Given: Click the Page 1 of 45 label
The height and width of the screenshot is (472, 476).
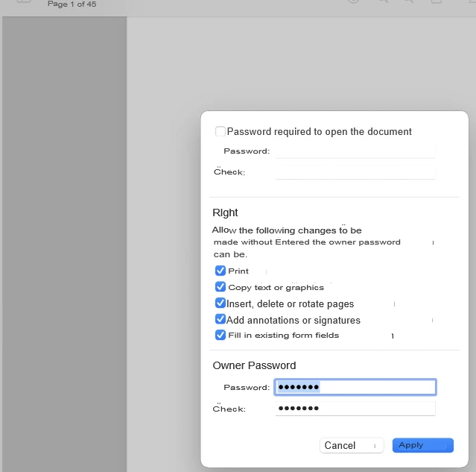Looking at the screenshot, I should click(x=72, y=4).
